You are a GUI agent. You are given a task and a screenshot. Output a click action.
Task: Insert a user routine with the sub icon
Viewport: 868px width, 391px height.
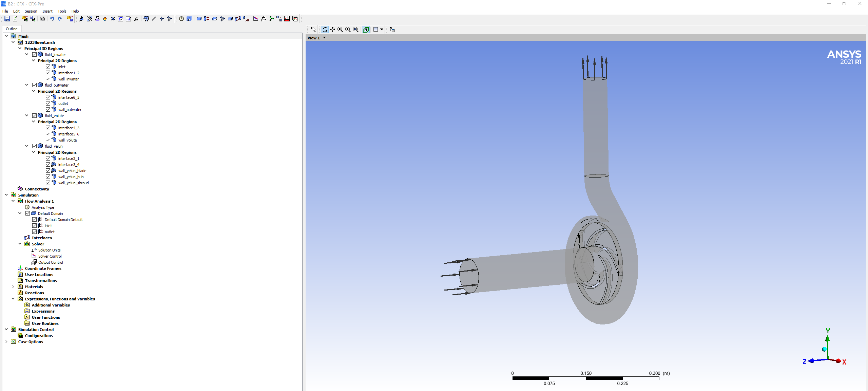(x=129, y=19)
